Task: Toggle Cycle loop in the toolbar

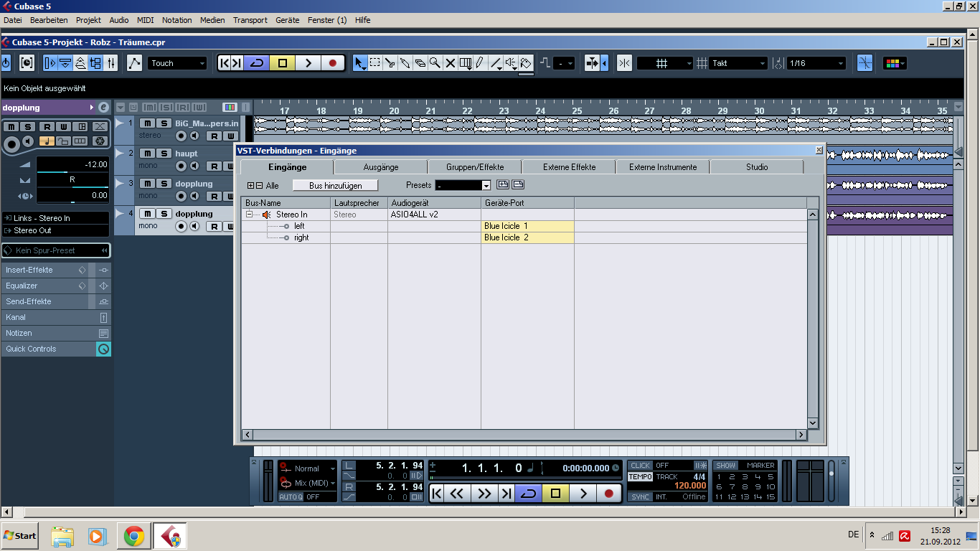Action: pyautogui.click(x=256, y=63)
